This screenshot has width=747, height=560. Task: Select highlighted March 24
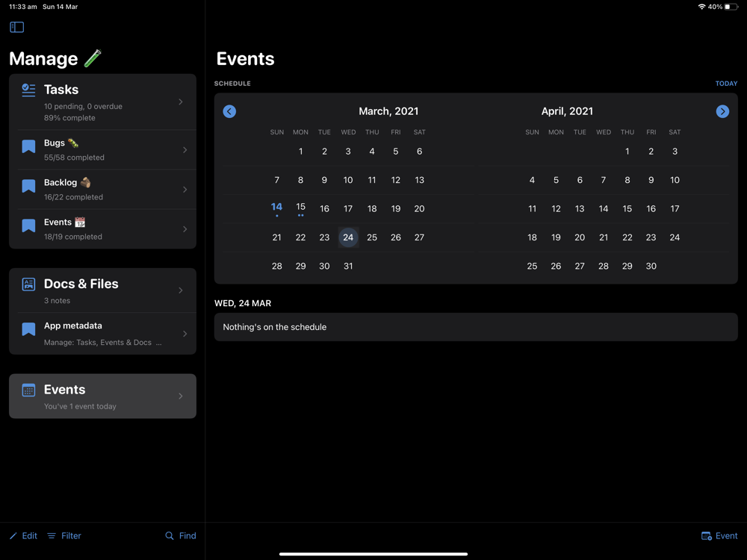click(348, 237)
